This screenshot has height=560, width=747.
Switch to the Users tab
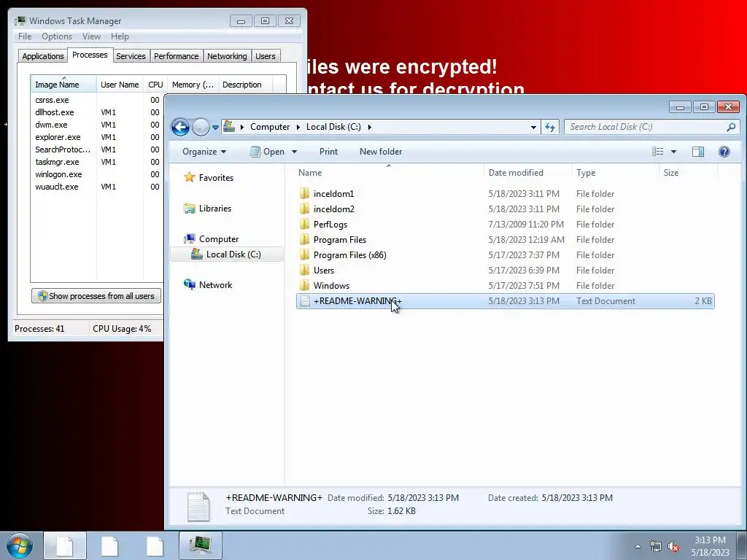point(266,56)
